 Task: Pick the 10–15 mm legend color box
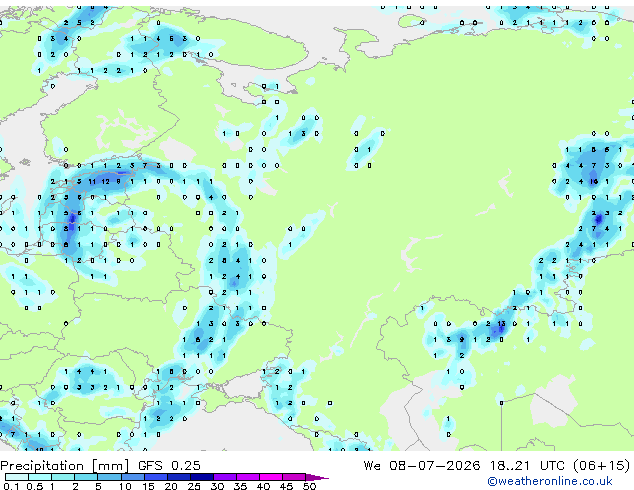[x=132, y=477]
